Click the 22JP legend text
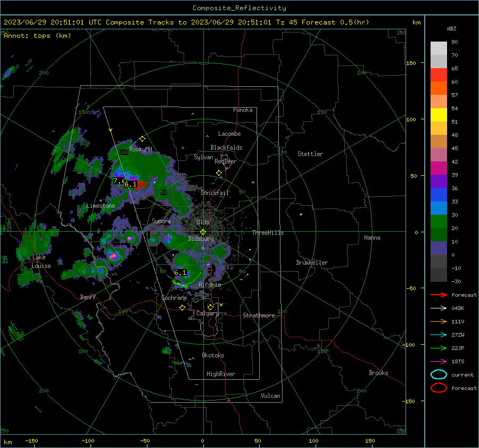The height and width of the screenshot is (448, 479). point(458,348)
